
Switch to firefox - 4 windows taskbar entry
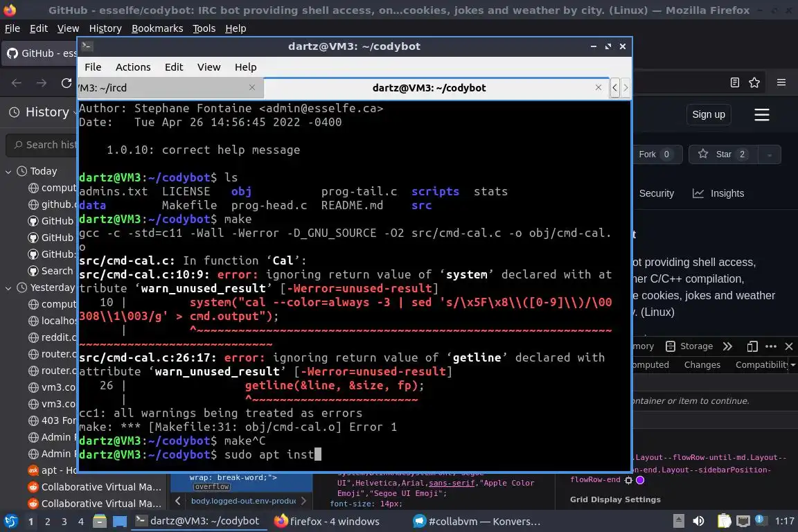[x=327, y=522]
